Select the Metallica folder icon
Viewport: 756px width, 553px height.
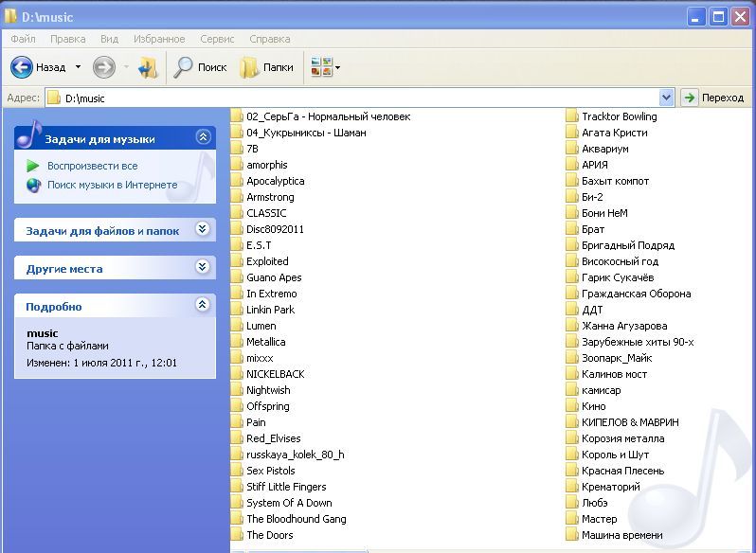pyautogui.click(x=236, y=342)
